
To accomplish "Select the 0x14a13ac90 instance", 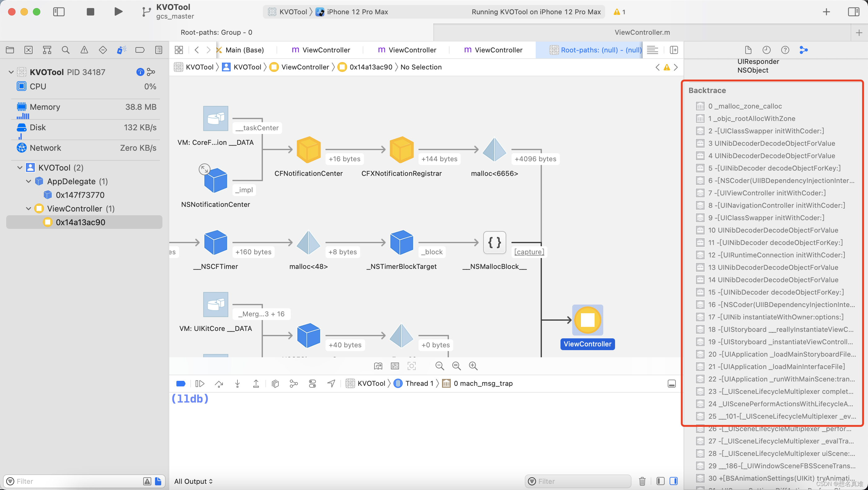I will [84, 222].
